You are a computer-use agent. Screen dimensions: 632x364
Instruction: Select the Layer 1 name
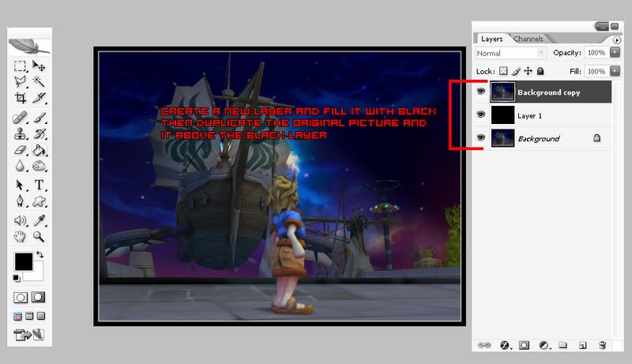pyautogui.click(x=529, y=116)
